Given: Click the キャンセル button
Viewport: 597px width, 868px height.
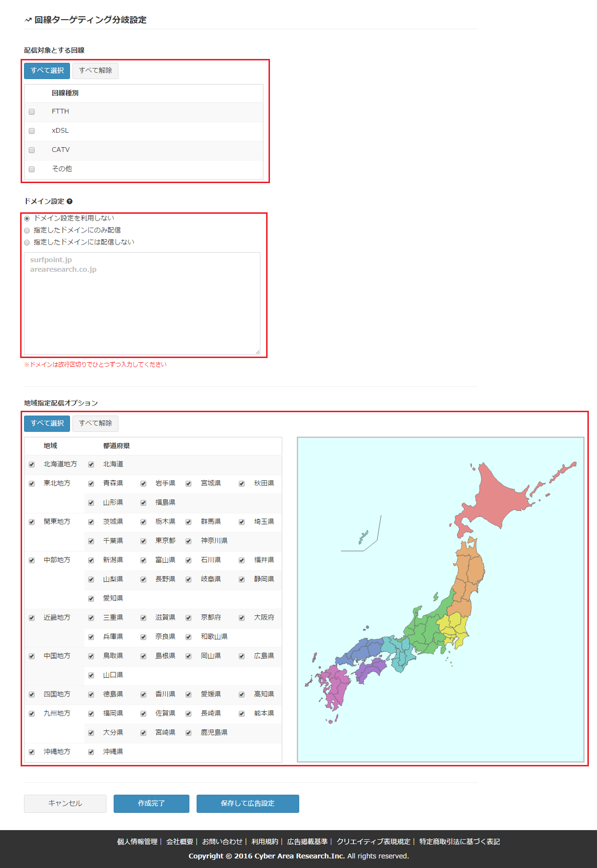Looking at the screenshot, I should pos(65,804).
